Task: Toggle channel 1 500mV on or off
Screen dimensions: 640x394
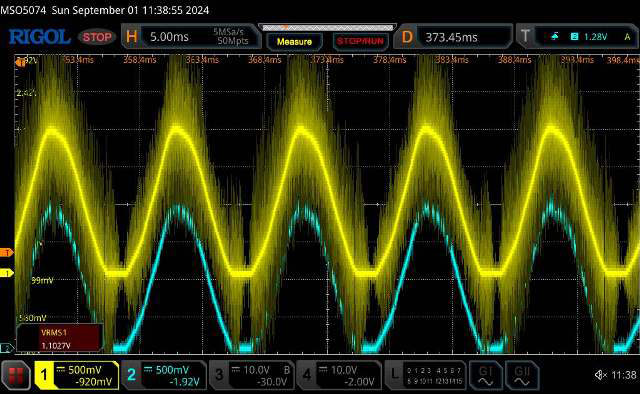Action: (x=77, y=375)
